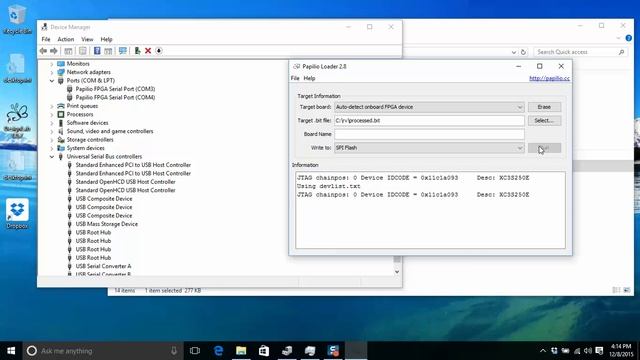Click the Search Quick access field

[x=580, y=52]
